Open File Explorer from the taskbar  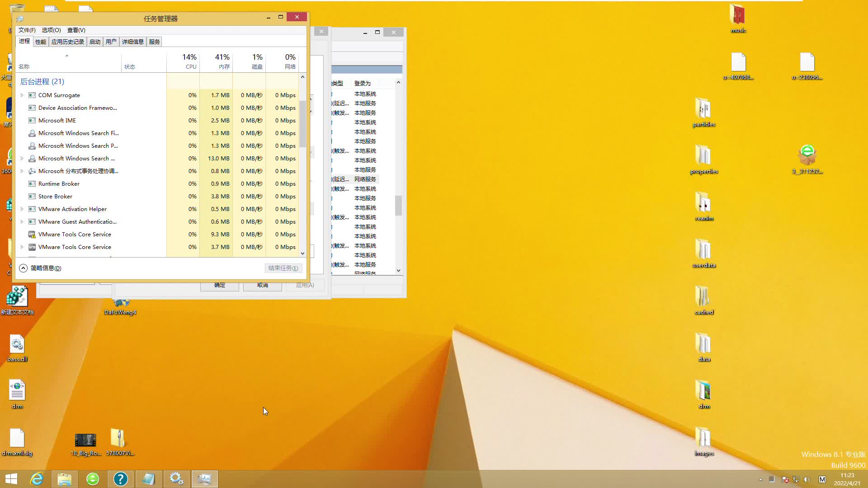(64, 479)
